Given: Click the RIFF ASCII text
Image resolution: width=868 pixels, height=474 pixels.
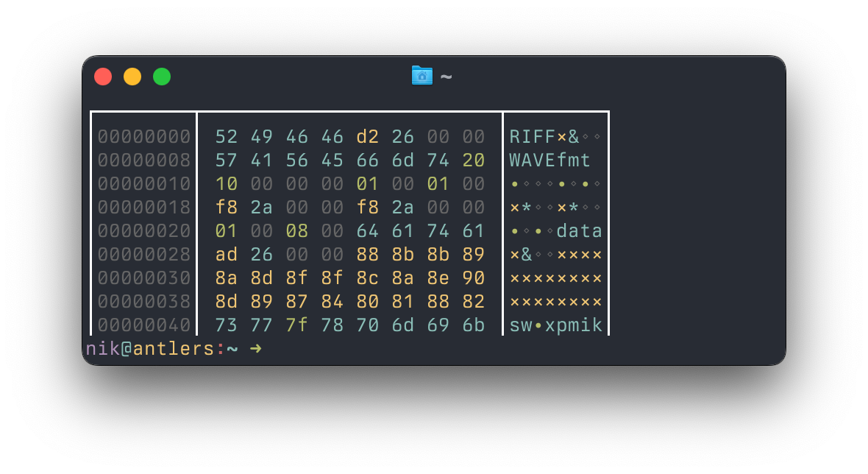Looking at the screenshot, I should [533, 137].
